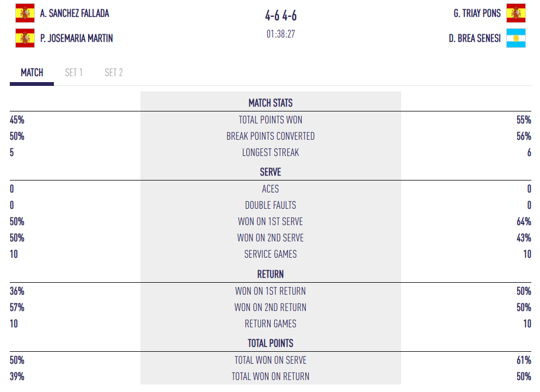
Task: Click Spain flag beside P. Josemaria Martin
Action: [x=24, y=38]
